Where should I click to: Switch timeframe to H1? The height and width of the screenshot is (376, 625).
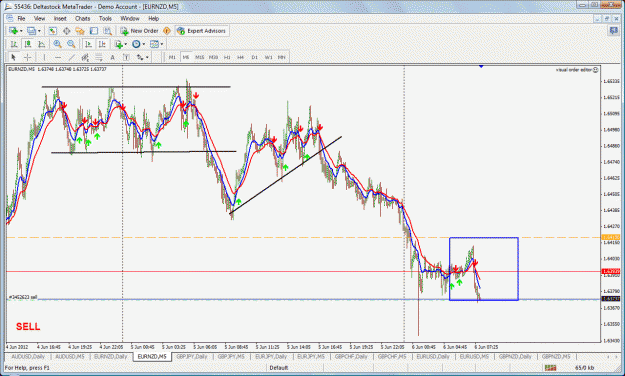(x=227, y=57)
